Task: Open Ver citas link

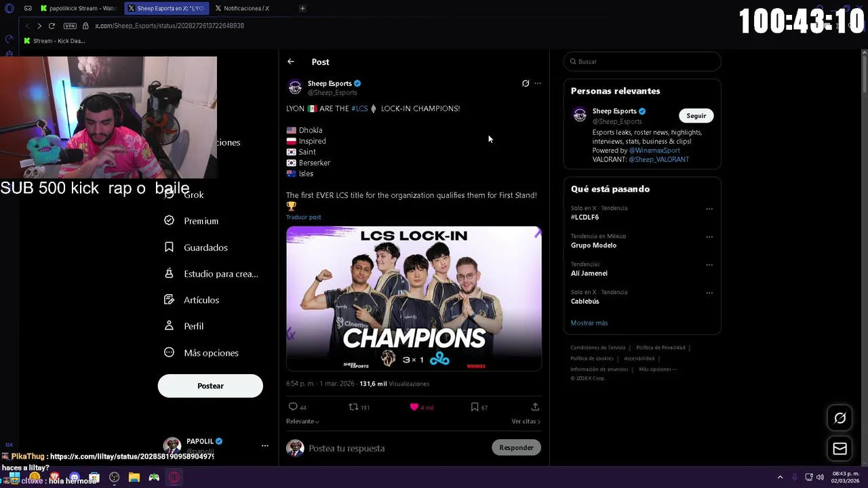Action: tap(526, 422)
